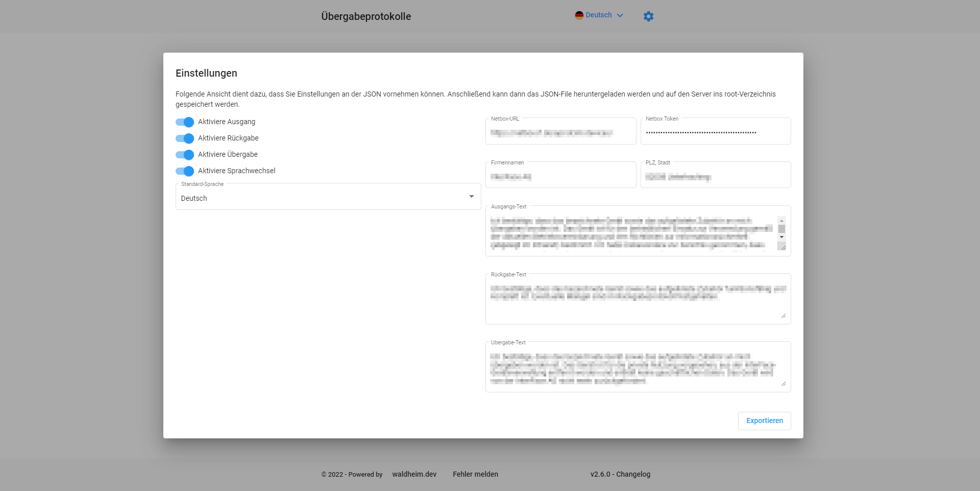980x491 pixels.
Task: Click the Exportieren button
Action: [764, 421]
